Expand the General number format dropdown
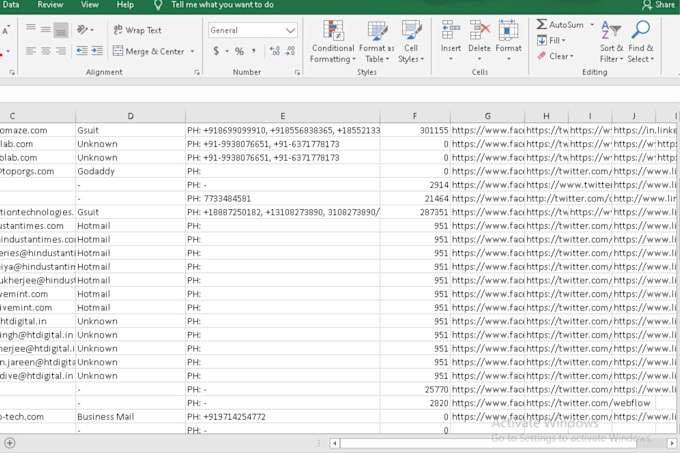The height and width of the screenshot is (453, 680). click(291, 31)
